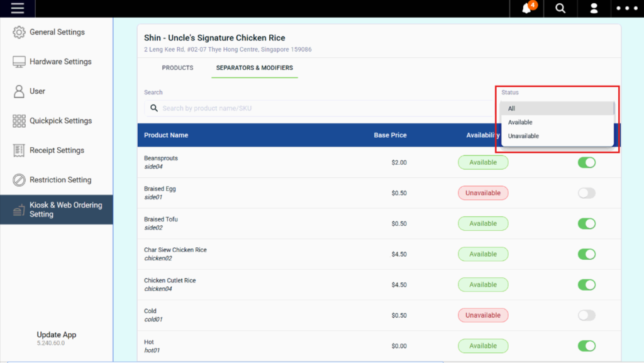Click the store address 2 Leng Kee Rd

pos(228,49)
